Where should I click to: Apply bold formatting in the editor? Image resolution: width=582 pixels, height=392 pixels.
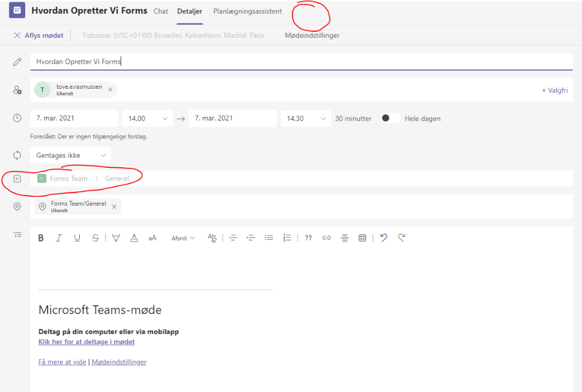pos(41,238)
